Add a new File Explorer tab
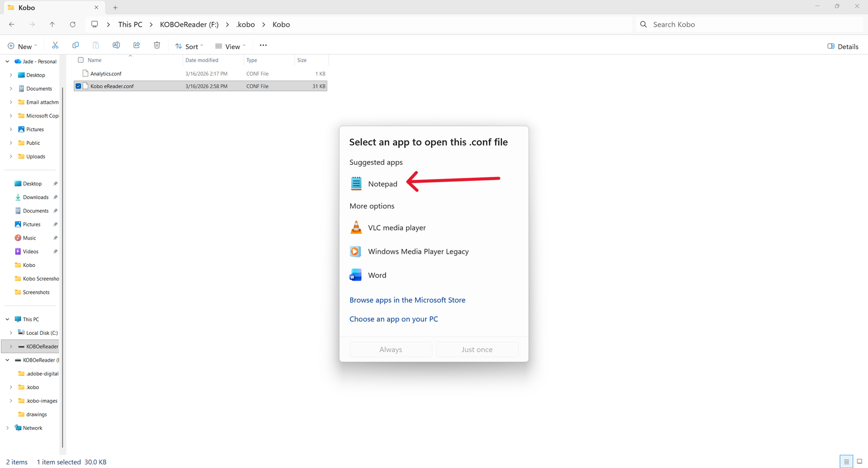 click(115, 7)
